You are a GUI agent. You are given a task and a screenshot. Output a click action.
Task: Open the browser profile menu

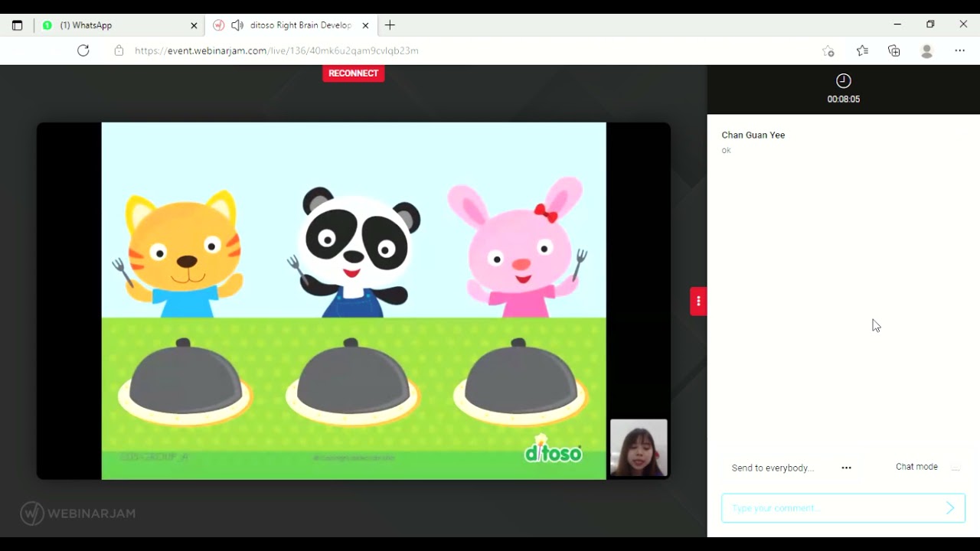[927, 51]
